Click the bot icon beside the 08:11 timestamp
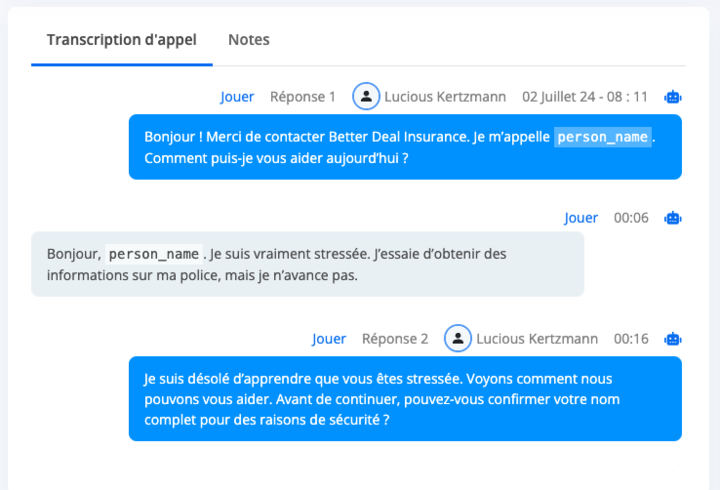The width and height of the screenshot is (720, 490). (673, 97)
